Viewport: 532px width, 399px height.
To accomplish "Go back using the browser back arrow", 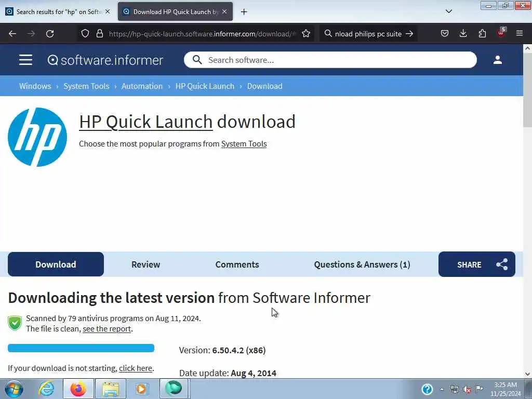I will coord(12,34).
